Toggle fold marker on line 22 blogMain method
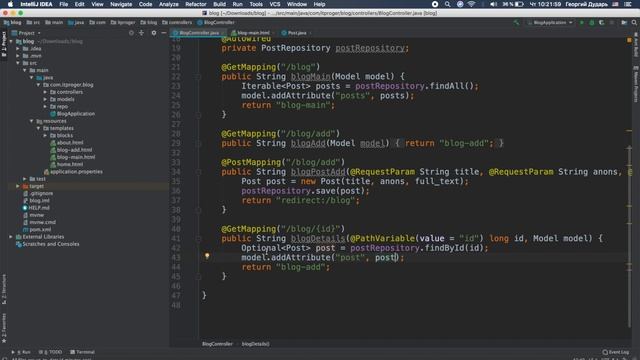640x360 pixels. (198, 77)
